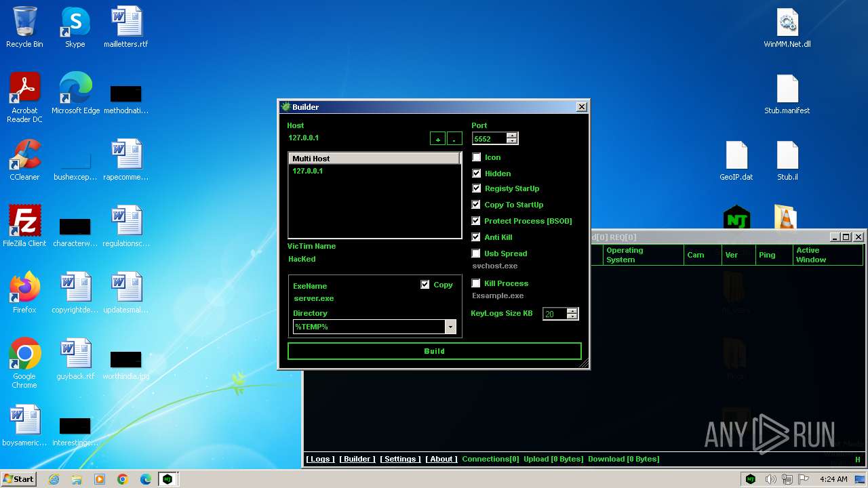Open the [ About ] menu in main window
868x488 pixels.
point(441,459)
